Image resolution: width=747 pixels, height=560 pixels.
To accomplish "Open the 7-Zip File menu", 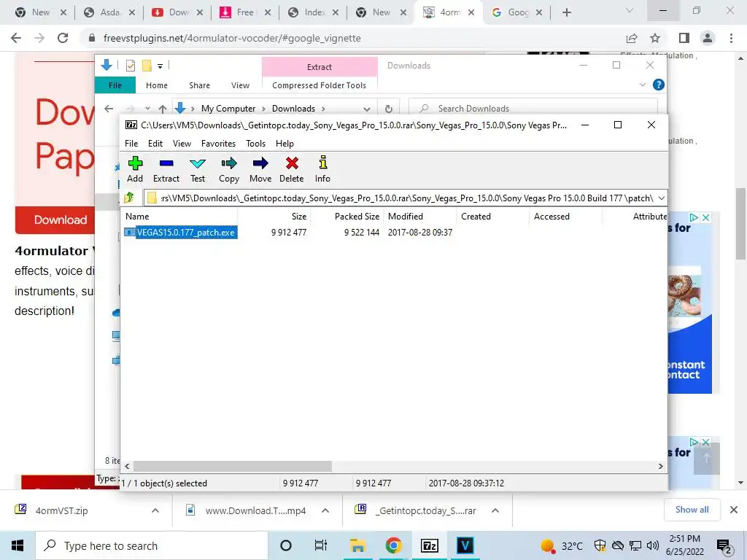I will pos(131,144).
